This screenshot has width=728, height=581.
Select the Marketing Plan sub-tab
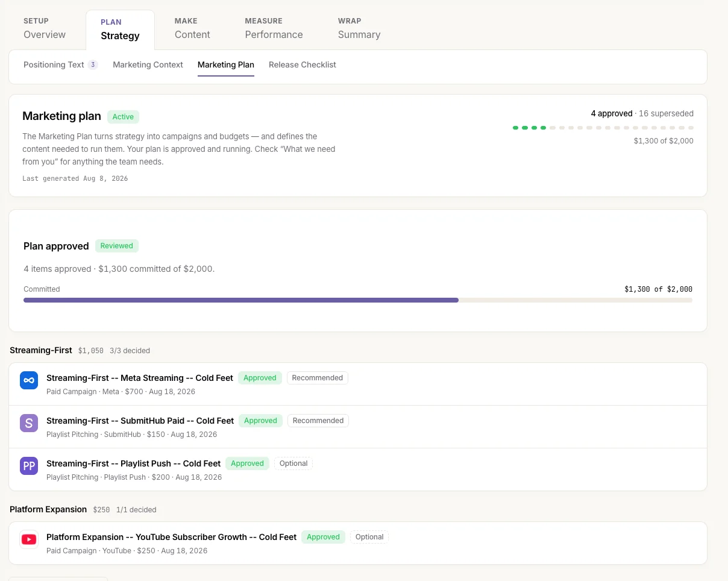click(226, 64)
